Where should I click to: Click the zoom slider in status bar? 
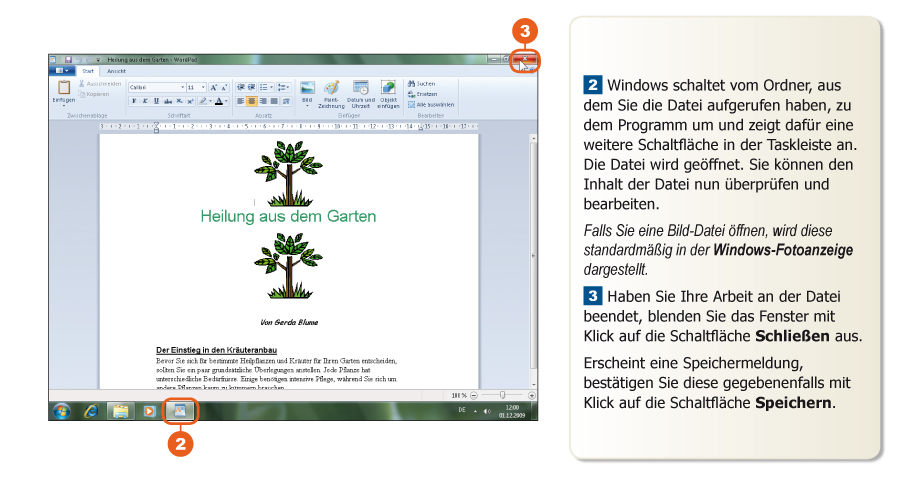click(x=502, y=395)
